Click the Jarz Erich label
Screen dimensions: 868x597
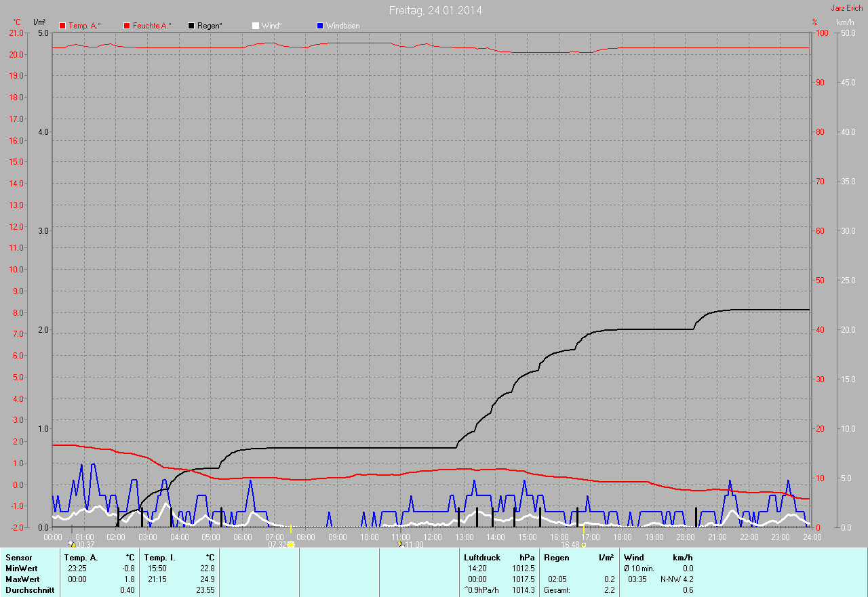pyautogui.click(x=846, y=8)
